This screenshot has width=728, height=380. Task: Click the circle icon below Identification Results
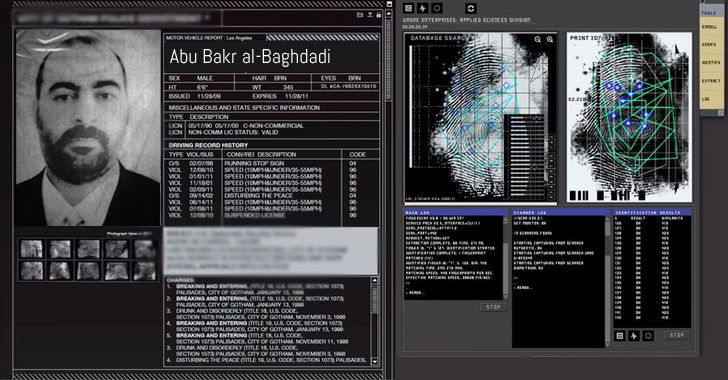tap(649, 335)
